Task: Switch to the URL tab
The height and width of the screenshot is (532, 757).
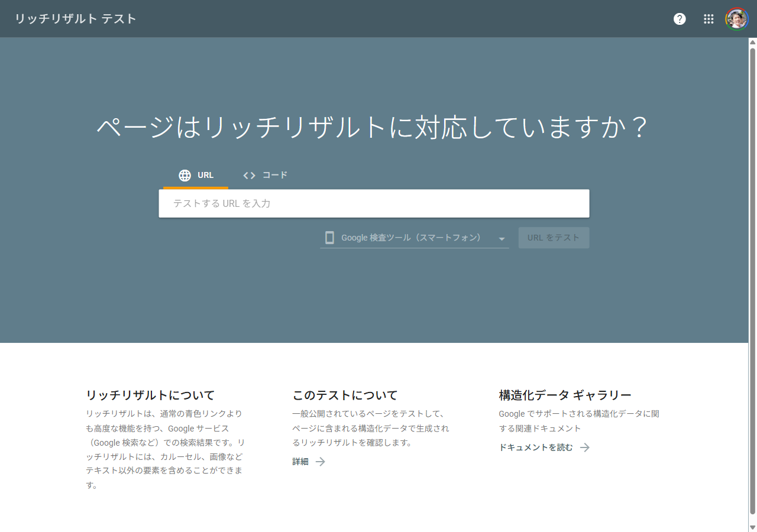Action: [x=196, y=176]
